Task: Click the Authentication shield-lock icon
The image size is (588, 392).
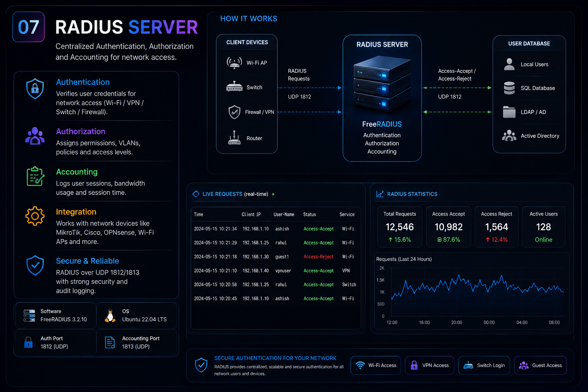Action: click(35, 88)
